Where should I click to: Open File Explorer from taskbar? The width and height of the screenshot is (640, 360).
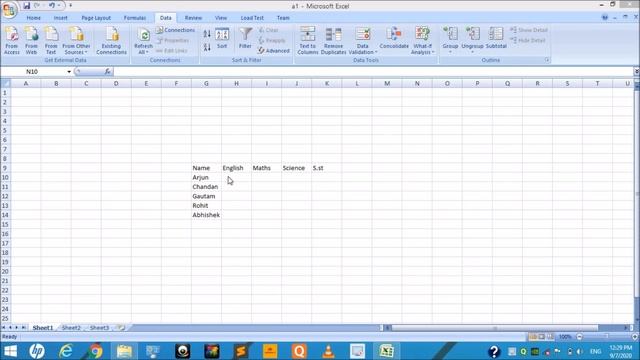click(x=124, y=351)
